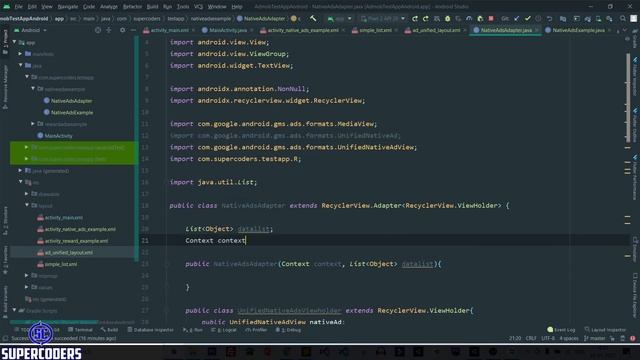Select activity_native_ads_example.xml in tree
The width and height of the screenshot is (640, 360).
click(x=80, y=229)
